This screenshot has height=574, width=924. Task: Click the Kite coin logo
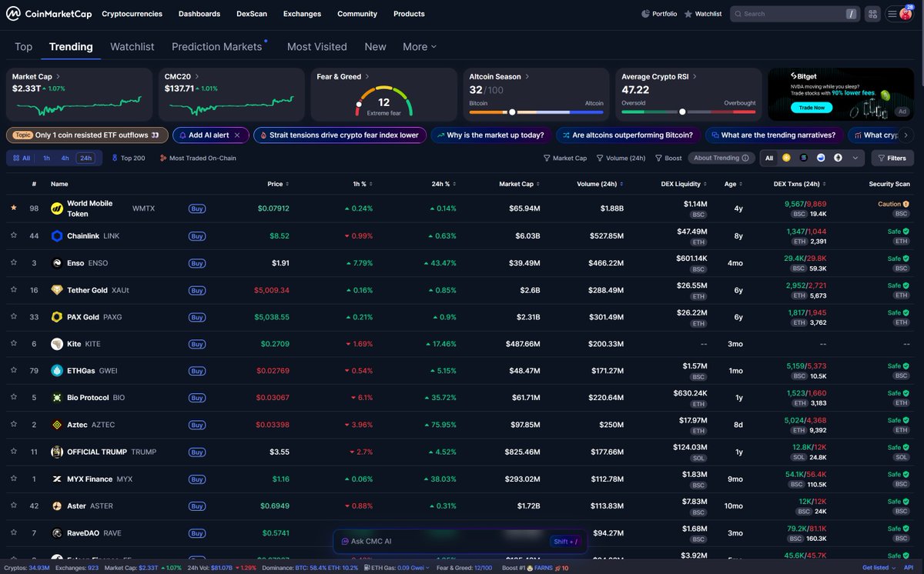pyautogui.click(x=57, y=344)
